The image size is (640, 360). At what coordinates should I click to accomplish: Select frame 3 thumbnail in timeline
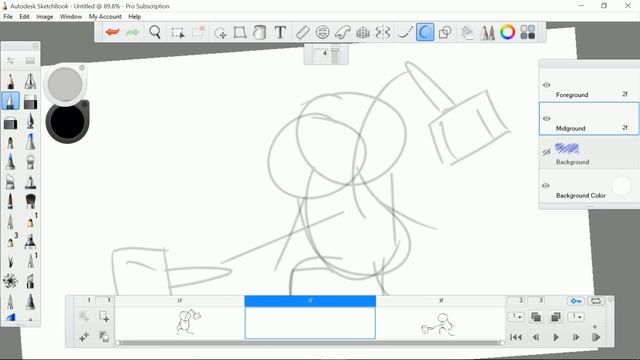[440, 322]
